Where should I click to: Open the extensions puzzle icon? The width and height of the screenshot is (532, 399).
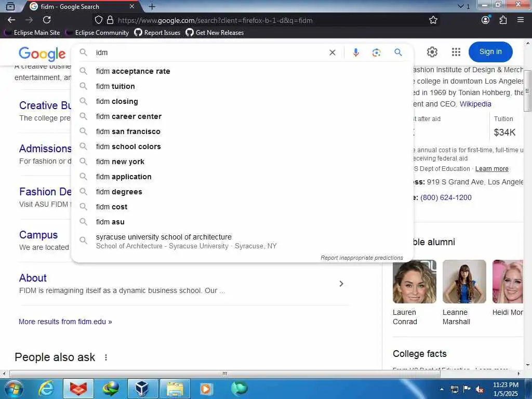503,20
